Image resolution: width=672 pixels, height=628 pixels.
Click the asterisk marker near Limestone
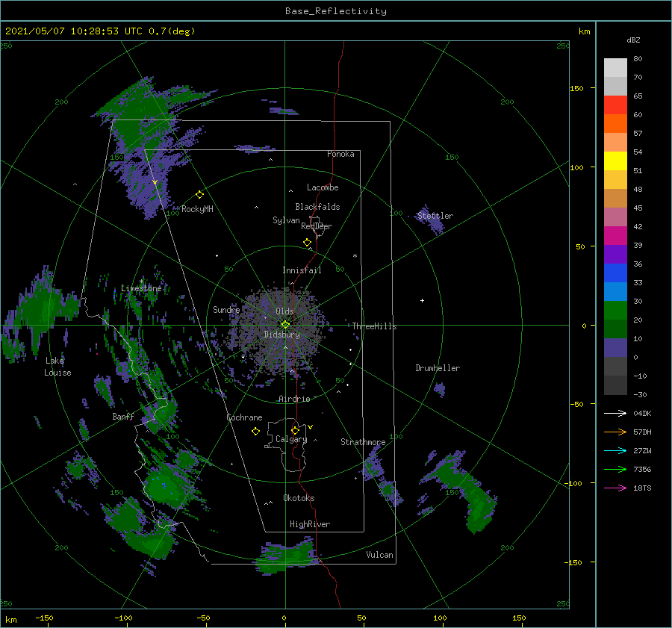[141, 282]
